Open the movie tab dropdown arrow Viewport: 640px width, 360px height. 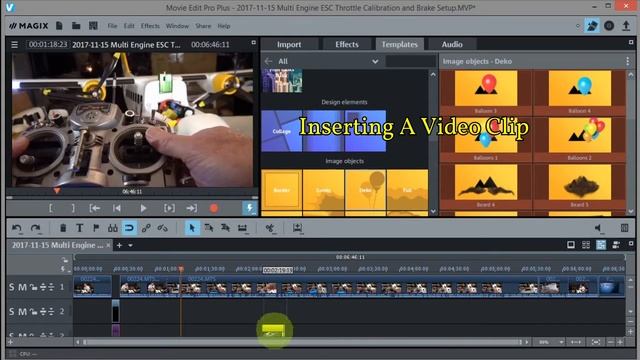click(x=130, y=245)
